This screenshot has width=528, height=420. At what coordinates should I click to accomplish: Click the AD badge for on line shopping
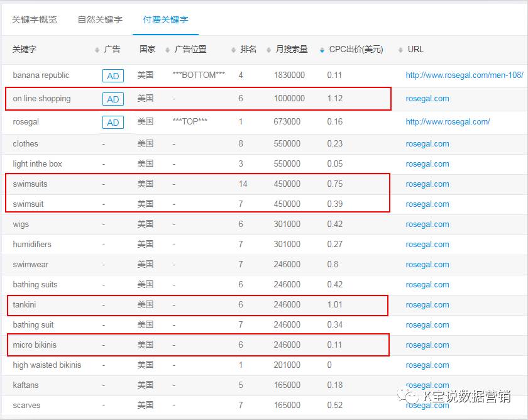[113, 99]
